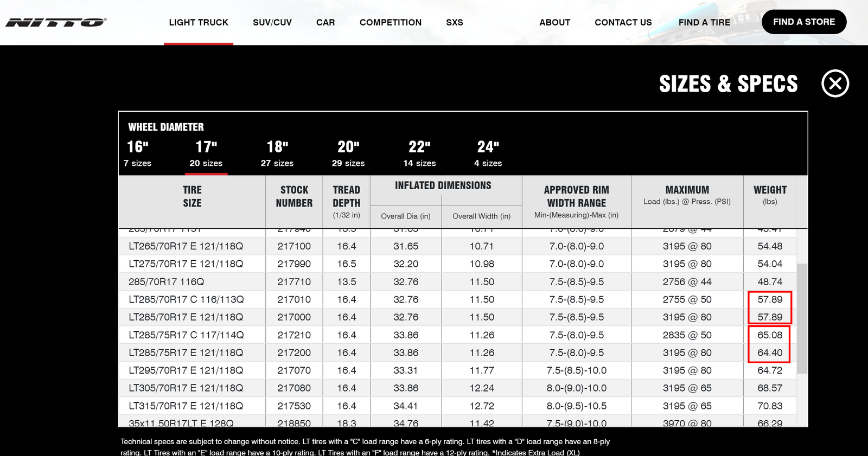Image resolution: width=868 pixels, height=456 pixels.
Task: Click the Tire Size column header
Action: pyautogui.click(x=192, y=196)
